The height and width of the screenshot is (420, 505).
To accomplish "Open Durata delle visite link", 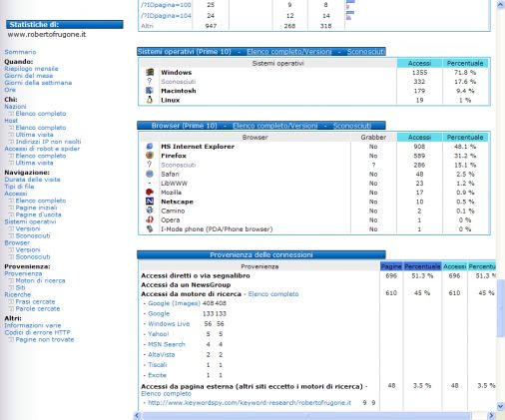I will pyautogui.click(x=32, y=180).
